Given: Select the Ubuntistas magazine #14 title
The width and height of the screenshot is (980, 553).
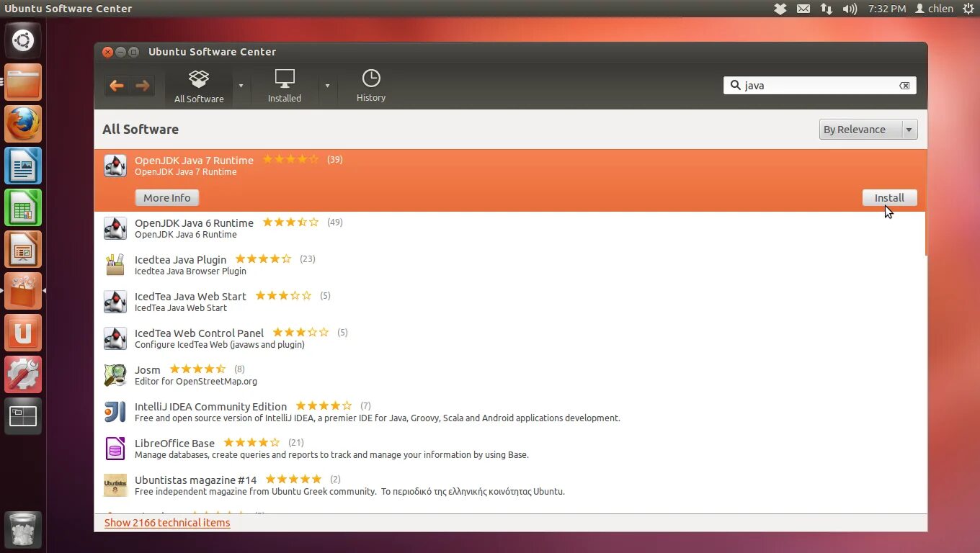Looking at the screenshot, I should 195,480.
